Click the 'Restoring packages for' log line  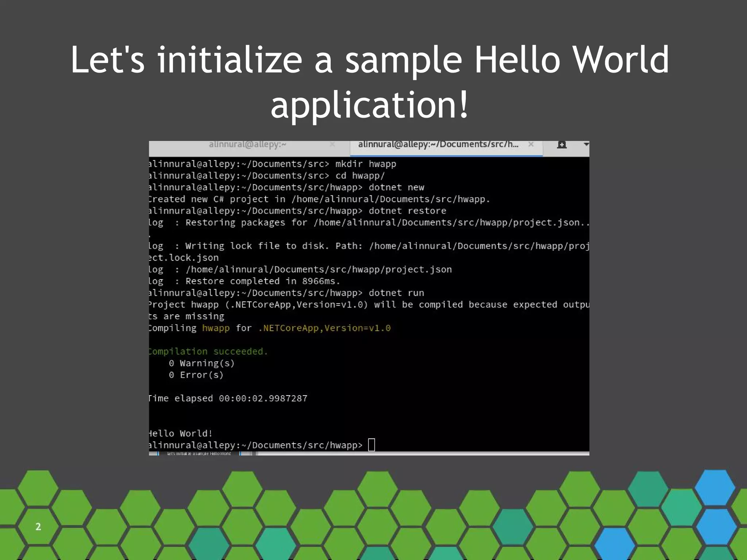coord(369,222)
